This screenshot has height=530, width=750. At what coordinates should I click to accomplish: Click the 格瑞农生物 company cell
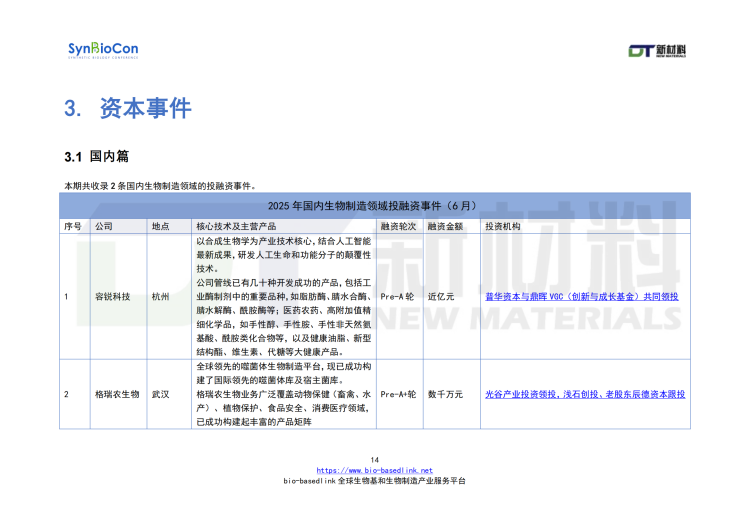point(115,395)
